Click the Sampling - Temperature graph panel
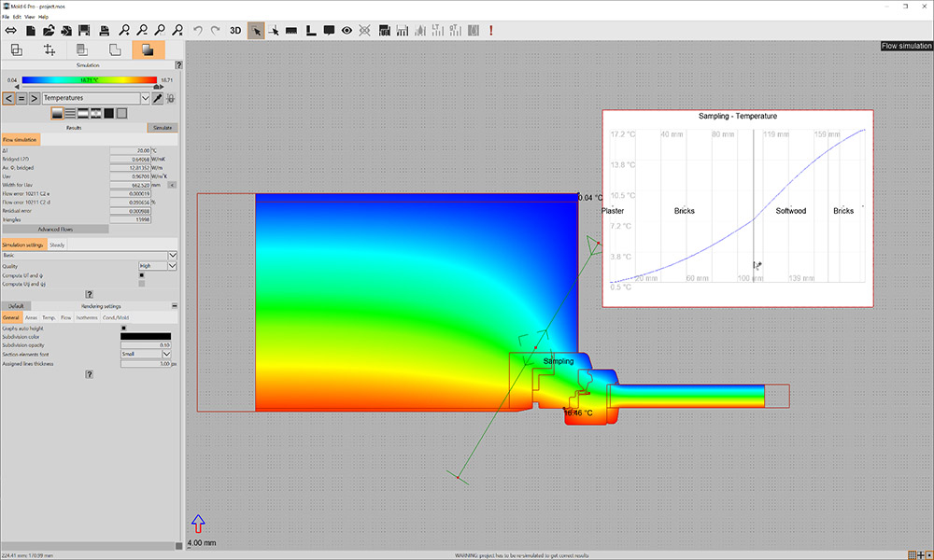This screenshot has width=934, height=560. 738,208
